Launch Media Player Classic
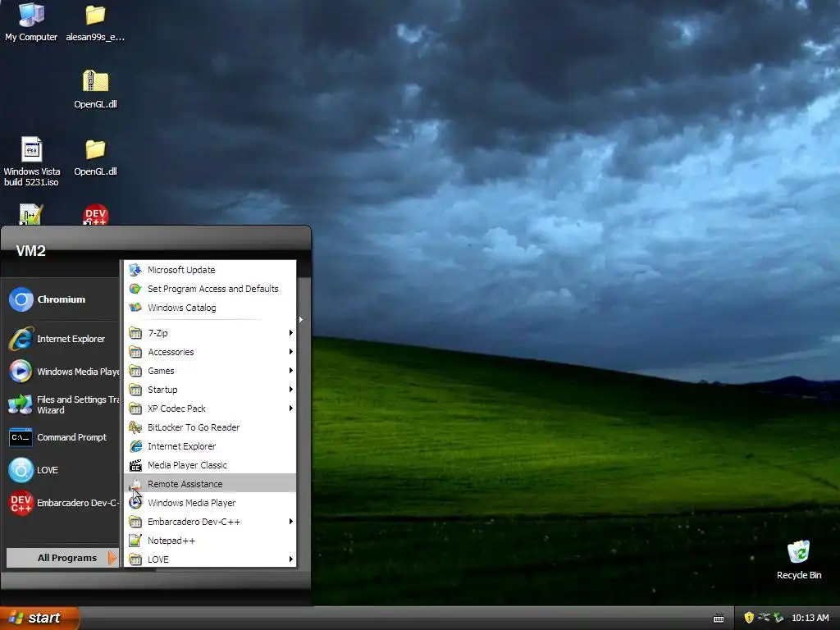Image resolution: width=840 pixels, height=630 pixels. pos(209,465)
